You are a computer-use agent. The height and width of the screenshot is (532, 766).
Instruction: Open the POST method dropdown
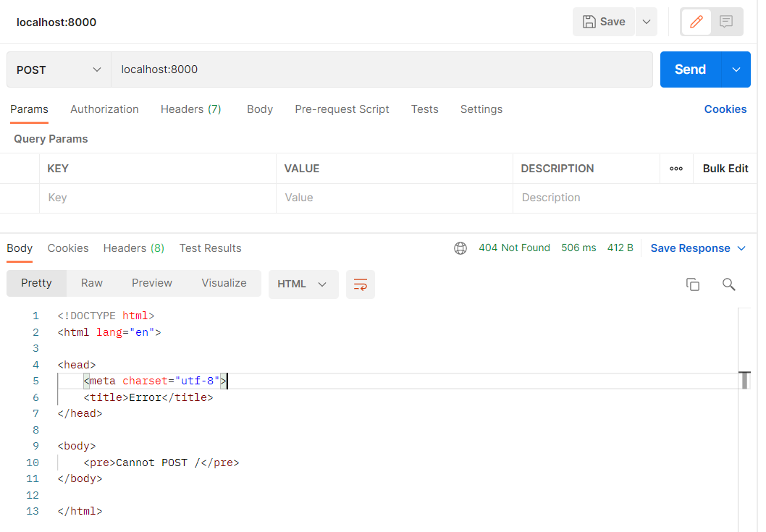pos(59,70)
